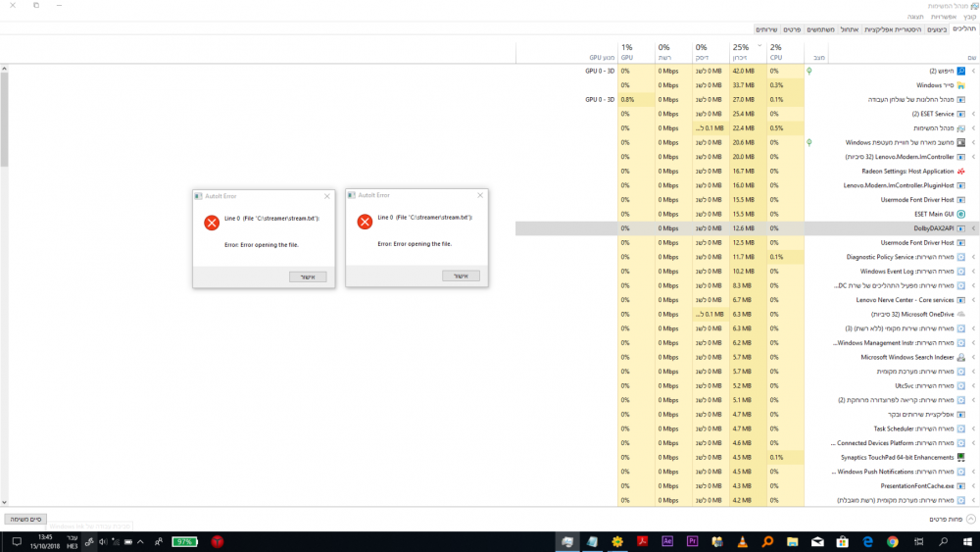
Task: Expand the Lenovo.Modern.ImController (32 סיביות) row
Action: pyautogui.click(x=973, y=157)
